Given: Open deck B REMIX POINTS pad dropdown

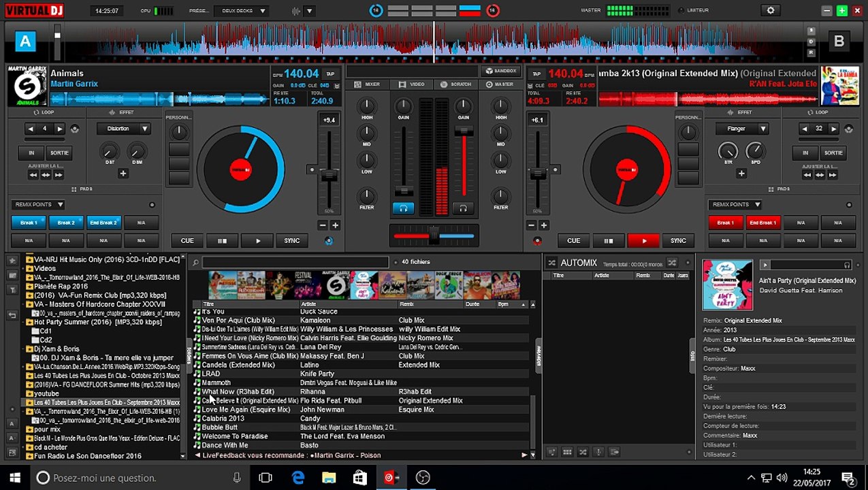Looking at the screenshot, I should tap(735, 205).
